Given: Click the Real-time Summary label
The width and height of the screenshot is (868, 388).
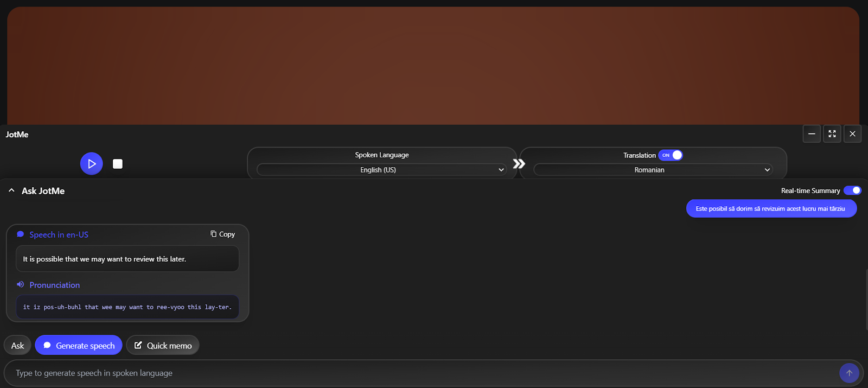Looking at the screenshot, I should [x=810, y=191].
